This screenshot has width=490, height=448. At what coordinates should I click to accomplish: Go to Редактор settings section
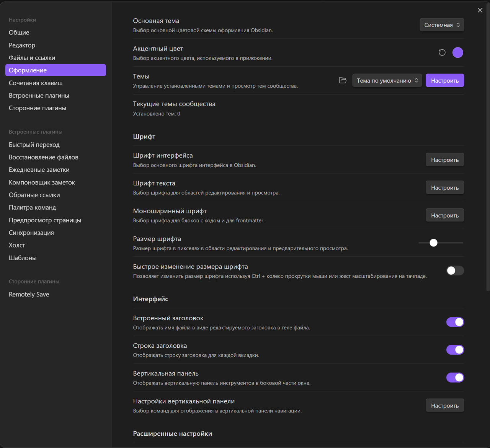pos(22,45)
